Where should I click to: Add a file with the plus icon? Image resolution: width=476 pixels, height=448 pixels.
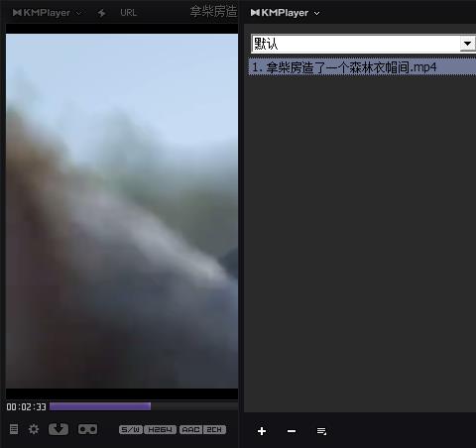click(262, 431)
